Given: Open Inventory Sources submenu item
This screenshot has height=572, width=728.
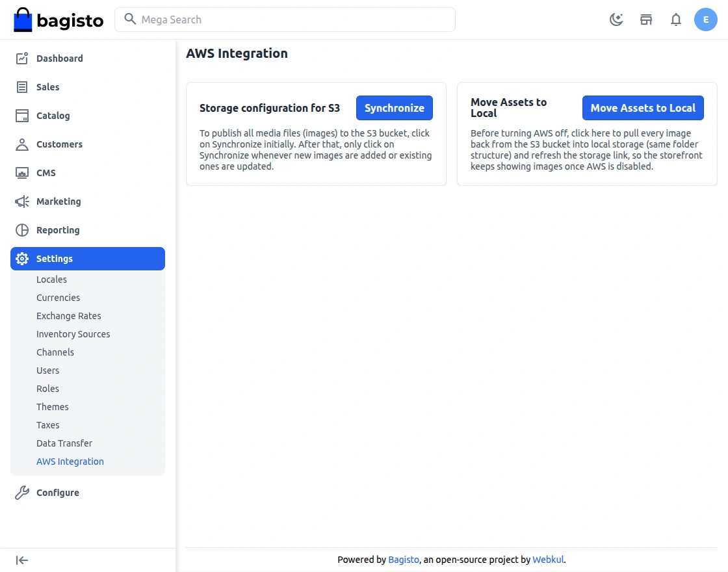Looking at the screenshot, I should pos(73,334).
